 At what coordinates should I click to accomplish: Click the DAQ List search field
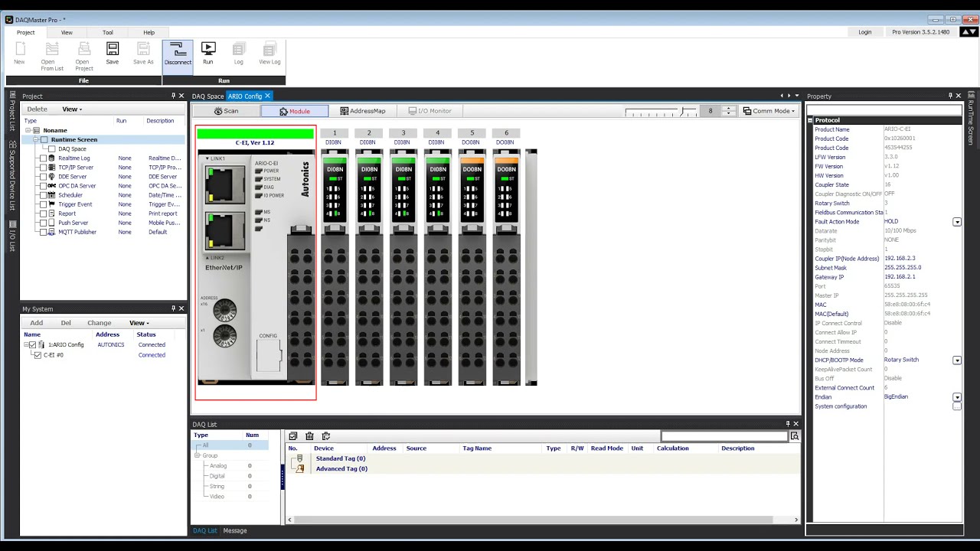click(x=724, y=436)
